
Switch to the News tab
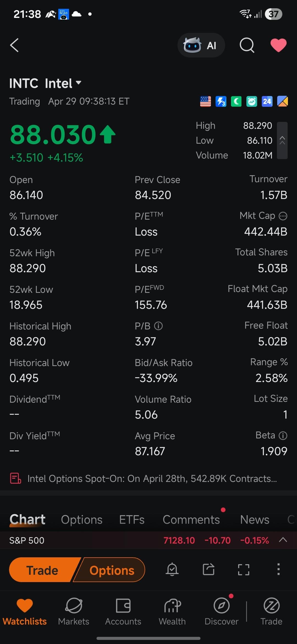(255, 520)
